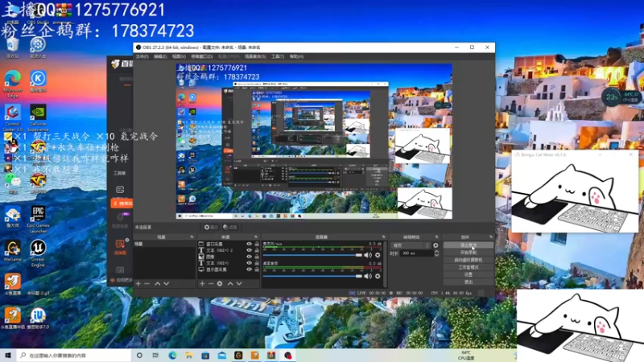644x362 pixels.
Task: Remove the selected scene with the minus icon
Action: click(147, 284)
